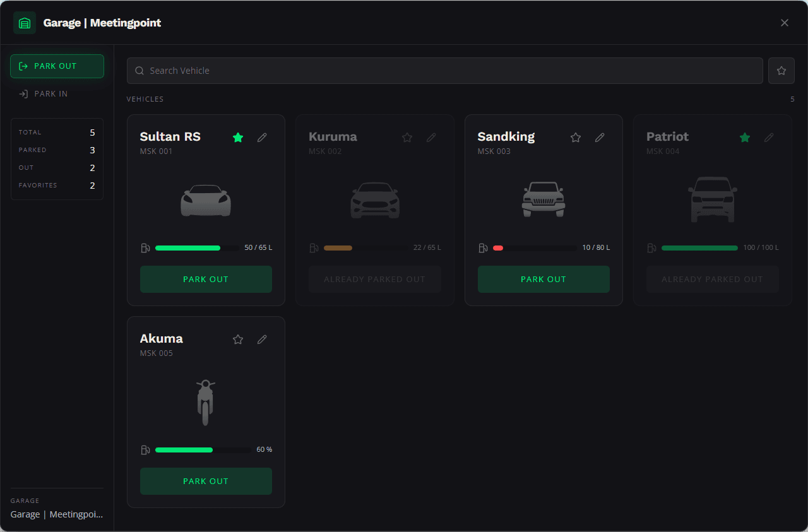Screen dimensions: 808x532
Task: Switch to the Park In tab
Action: pos(57,94)
